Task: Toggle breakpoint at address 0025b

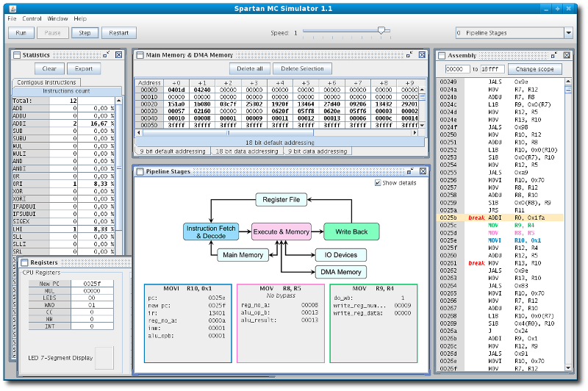Action: pyautogui.click(x=476, y=218)
